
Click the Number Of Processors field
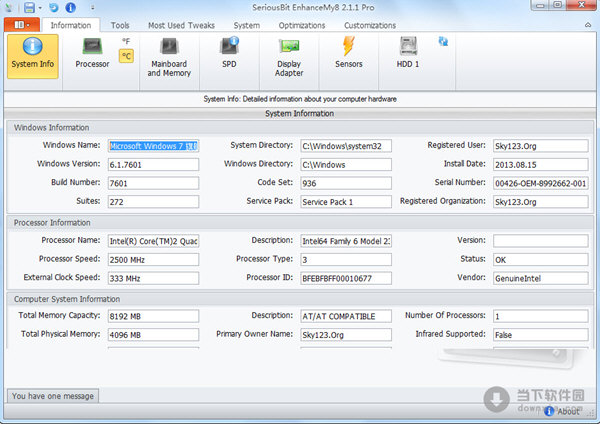[x=541, y=316]
